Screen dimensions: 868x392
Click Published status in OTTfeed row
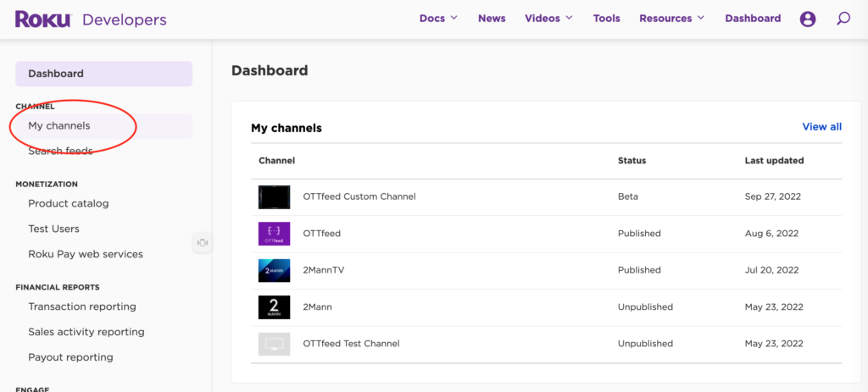(x=639, y=234)
